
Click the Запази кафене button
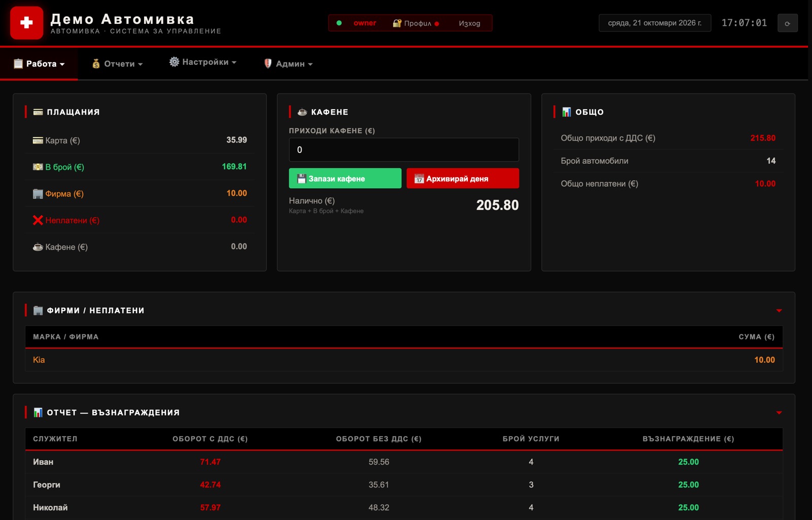[345, 179]
